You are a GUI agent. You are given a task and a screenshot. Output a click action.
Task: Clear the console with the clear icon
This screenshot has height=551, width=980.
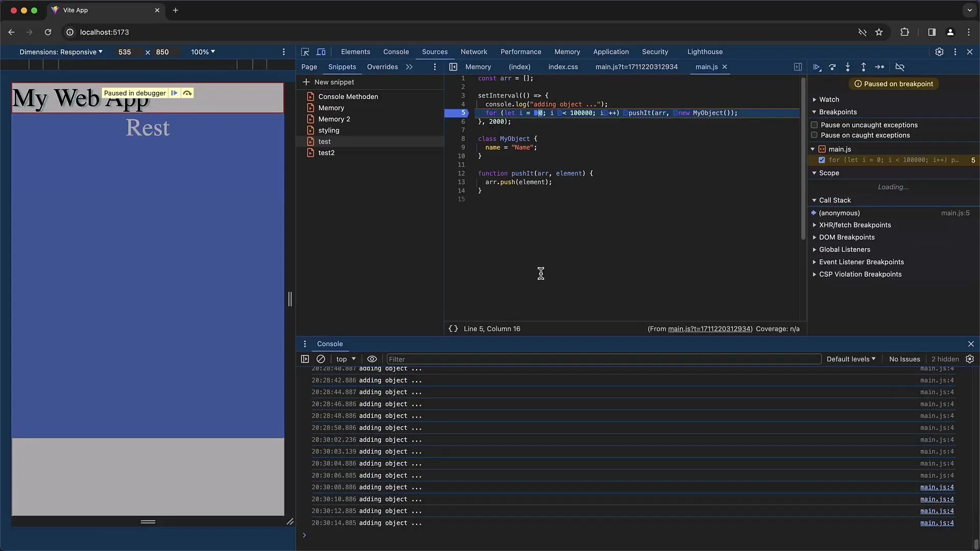click(x=321, y=359)
